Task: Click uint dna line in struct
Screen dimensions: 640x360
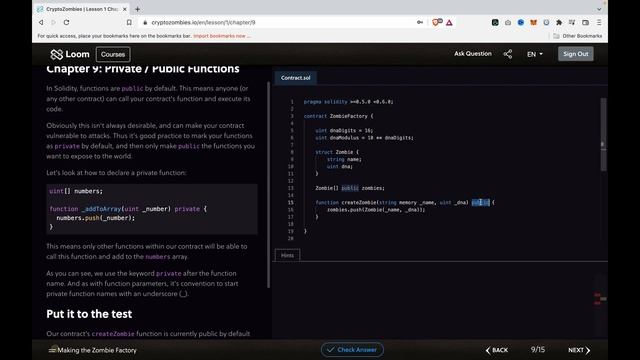Action: (x=340, y=166)
